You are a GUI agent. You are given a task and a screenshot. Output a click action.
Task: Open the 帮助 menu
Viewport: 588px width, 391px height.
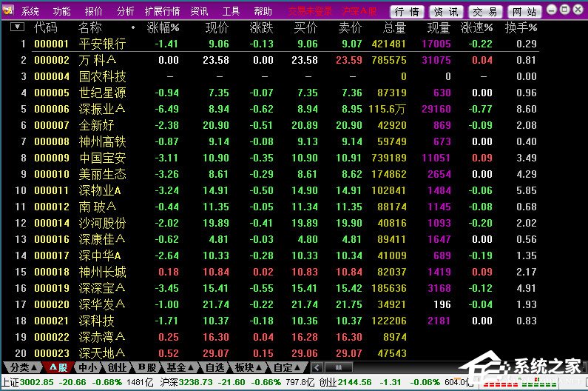coord(263,11)
